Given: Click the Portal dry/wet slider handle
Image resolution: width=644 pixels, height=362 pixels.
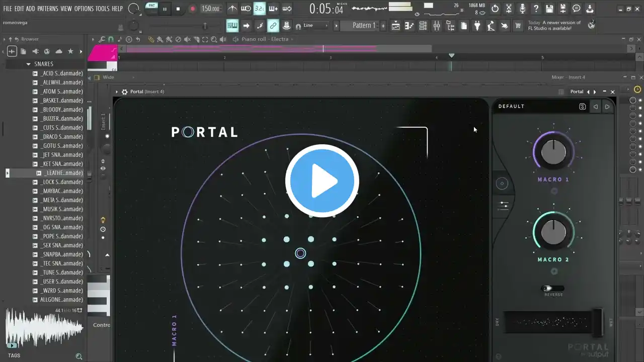Looking at the screenshot, I should click(x=597, y=322).
